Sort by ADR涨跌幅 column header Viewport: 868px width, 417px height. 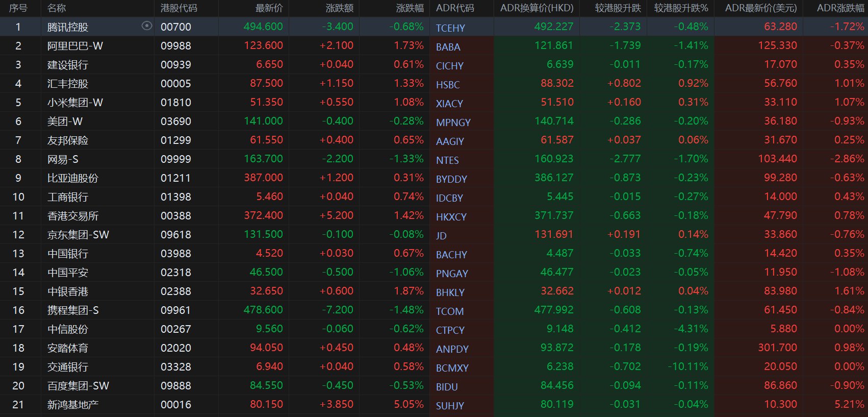coord(840,8)
